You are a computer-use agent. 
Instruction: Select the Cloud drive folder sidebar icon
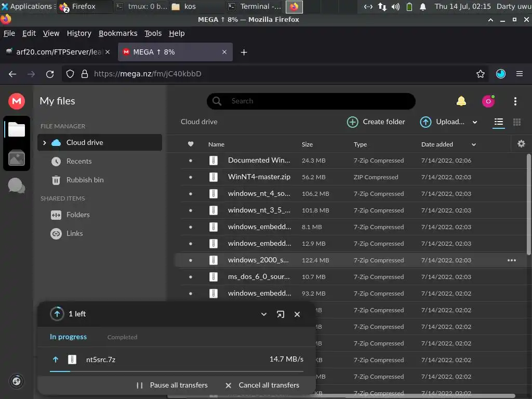(x=16, y=129)
